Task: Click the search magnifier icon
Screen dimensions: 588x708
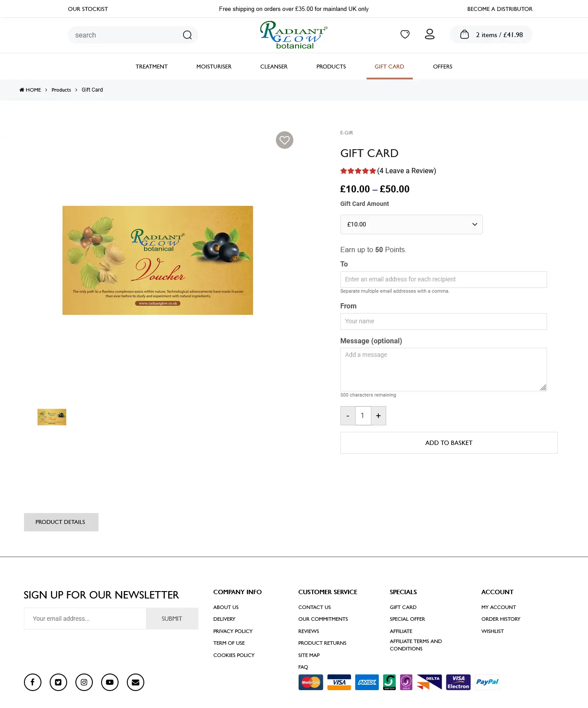Action: click(x=187, y=35)
